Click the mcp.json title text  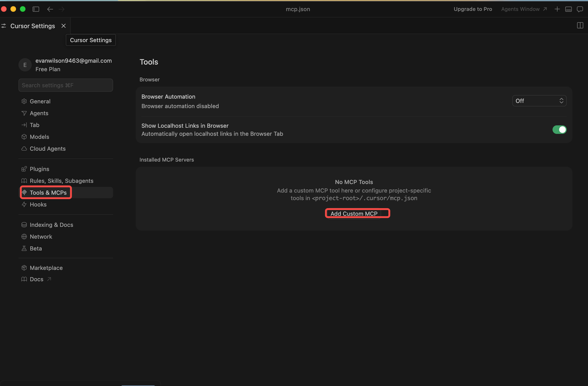[x=298, y=9]
